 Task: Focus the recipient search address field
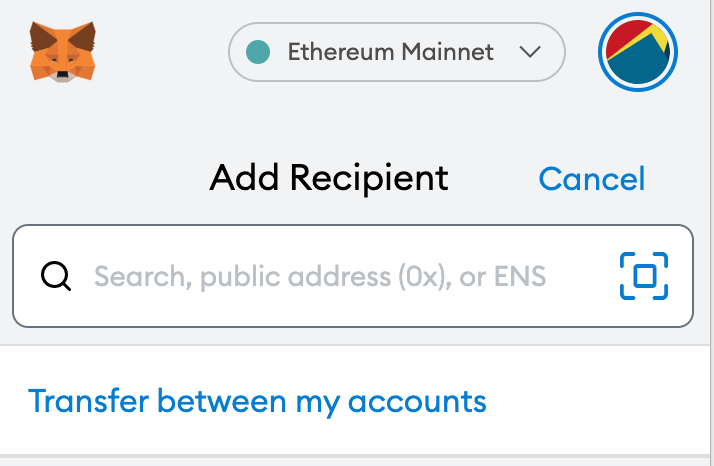click(353, 276)
